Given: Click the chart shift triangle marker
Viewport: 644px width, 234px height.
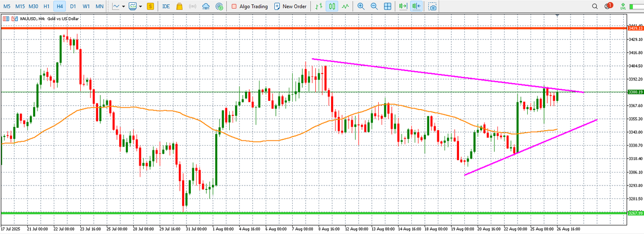Looking at the screenshot, I should 557,15.
